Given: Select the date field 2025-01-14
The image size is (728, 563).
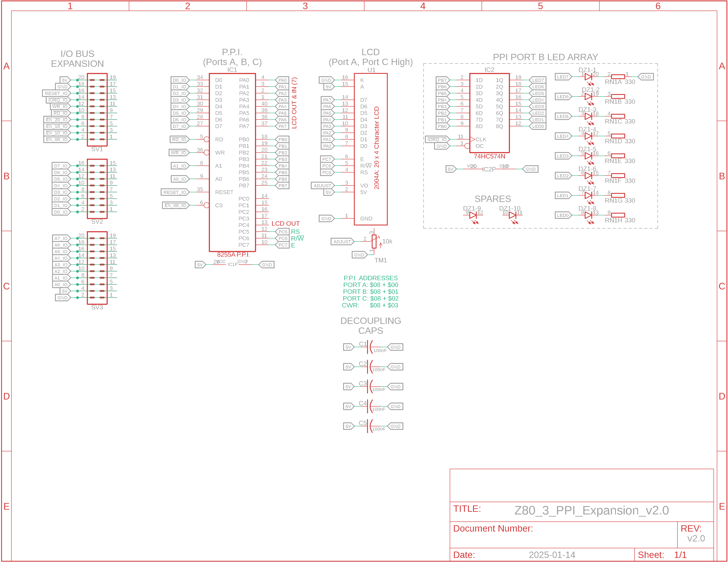Looking at the screenshot, I should pyautogui.click(x=552, y=555).
